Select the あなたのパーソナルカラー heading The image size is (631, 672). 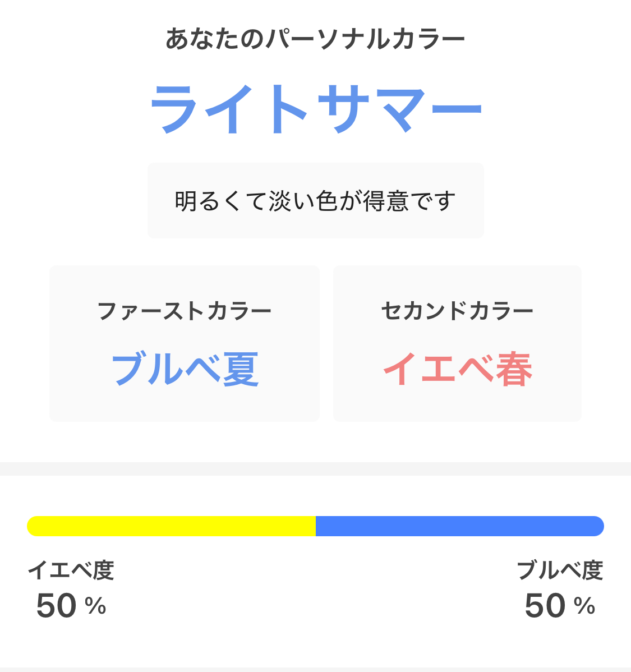click(315, 39)
